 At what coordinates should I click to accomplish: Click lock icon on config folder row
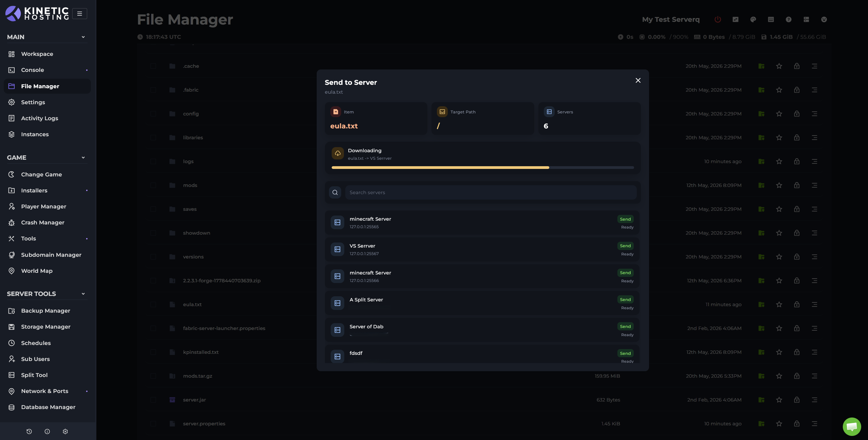pyautogui.click(x=796, y=114)
